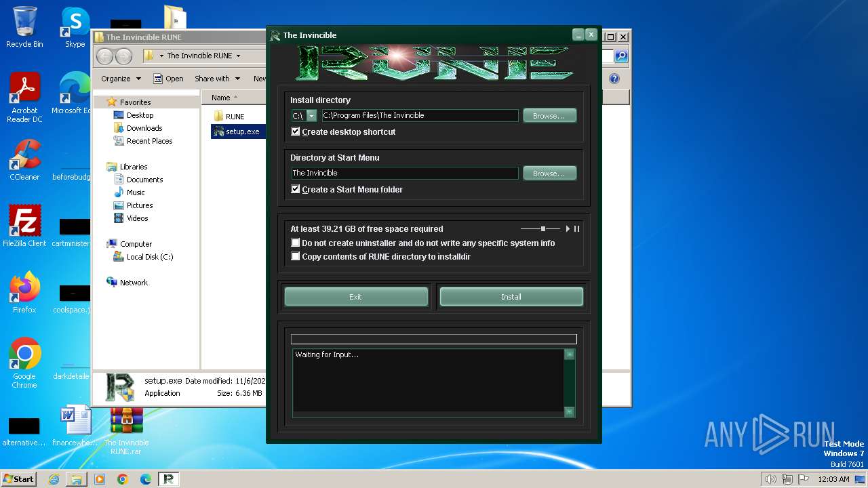Open the Organize menu in Explorer
868x488 pixels.
pos(121,79)
